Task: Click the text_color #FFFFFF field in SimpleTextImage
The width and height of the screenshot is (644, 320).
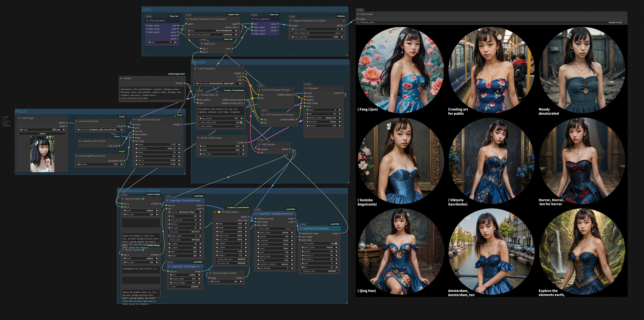Action: pyautogui.click(x=185, y=232)
